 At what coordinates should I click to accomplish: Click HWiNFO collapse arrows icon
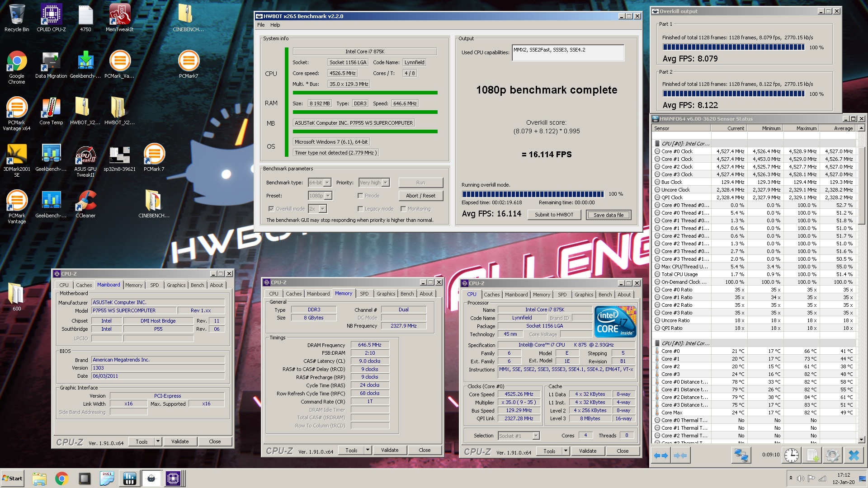point(680,455)
